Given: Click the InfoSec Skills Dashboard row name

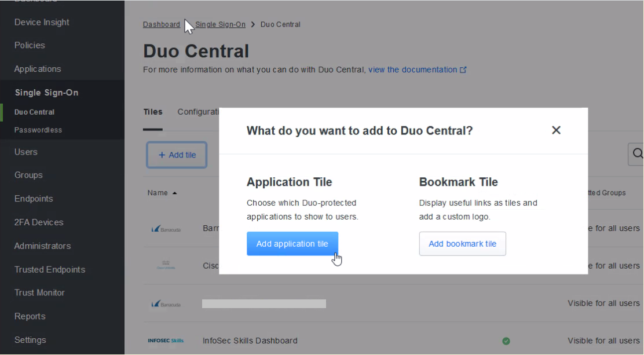Looking at the screenshot, I should pos(250,341).
